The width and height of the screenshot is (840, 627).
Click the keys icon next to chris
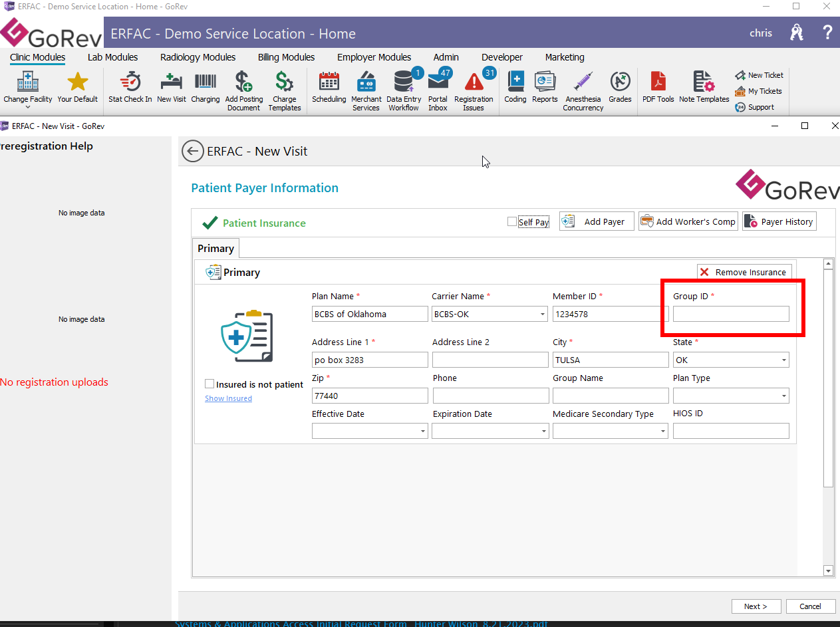pyautogui.click(x=796, y=33)
